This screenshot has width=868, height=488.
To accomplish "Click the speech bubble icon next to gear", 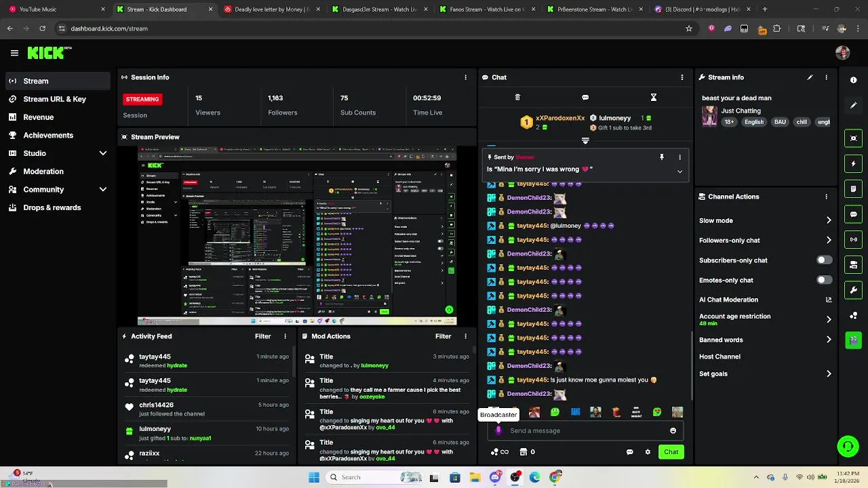I will tap(629, 452).
